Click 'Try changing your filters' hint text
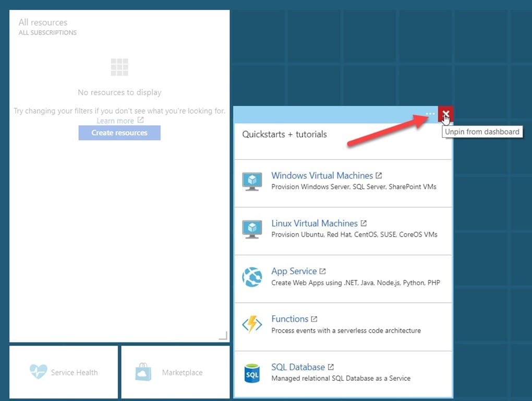This screenshot has width=532, height=401. pos(119,111)
